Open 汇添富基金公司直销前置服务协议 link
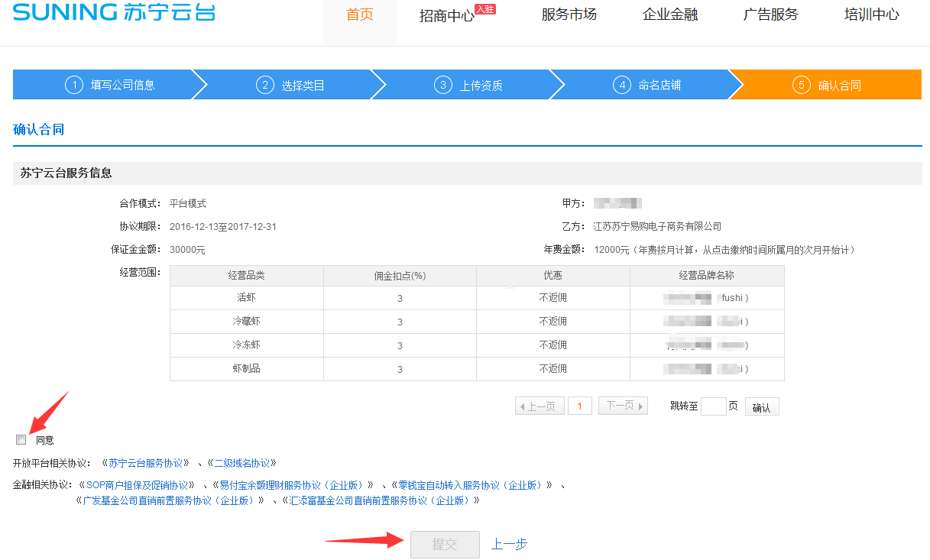930x560 pixels. (381, 500)
